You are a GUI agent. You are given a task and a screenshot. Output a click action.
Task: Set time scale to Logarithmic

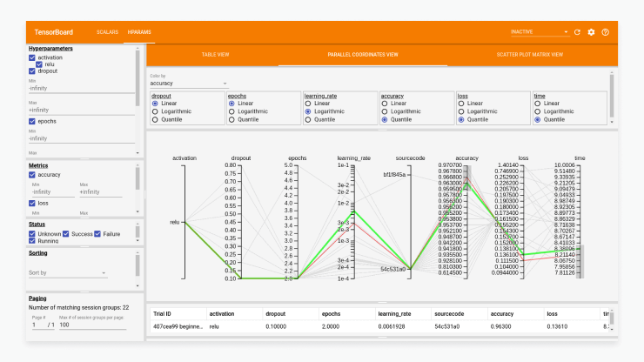pyautogui.click(x=538, y=111)
